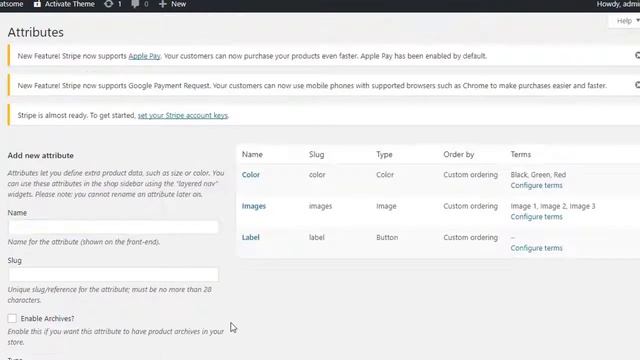Screen dimensions: 640x360
Task: Select the 'Black, Green, Red' terms text
Action: coord(538,175)
